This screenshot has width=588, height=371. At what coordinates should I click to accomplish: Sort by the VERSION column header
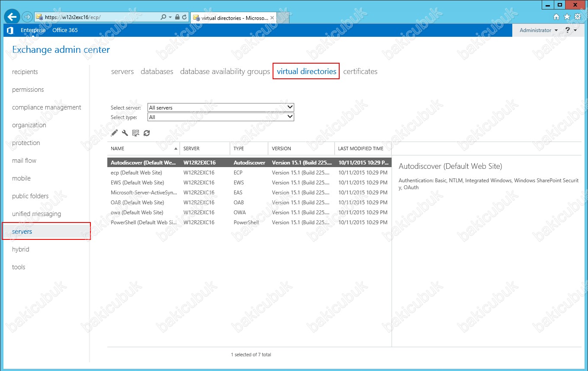[x=301, y=148]
